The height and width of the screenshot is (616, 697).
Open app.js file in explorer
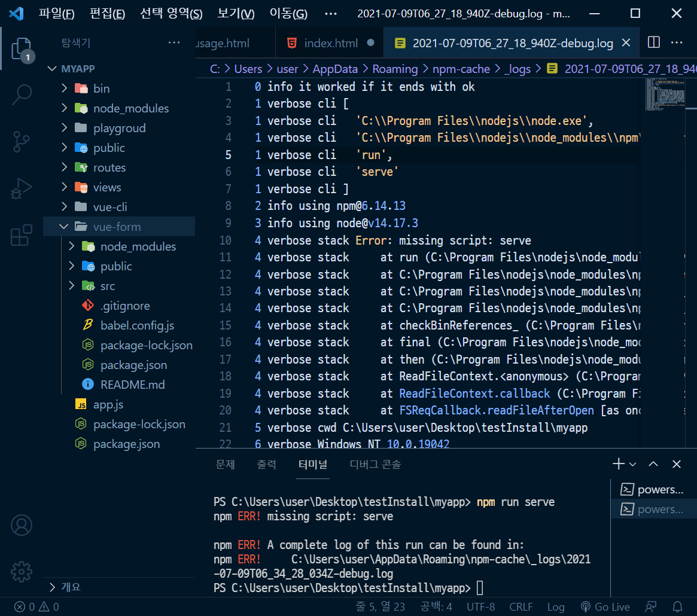click(119, 404)
